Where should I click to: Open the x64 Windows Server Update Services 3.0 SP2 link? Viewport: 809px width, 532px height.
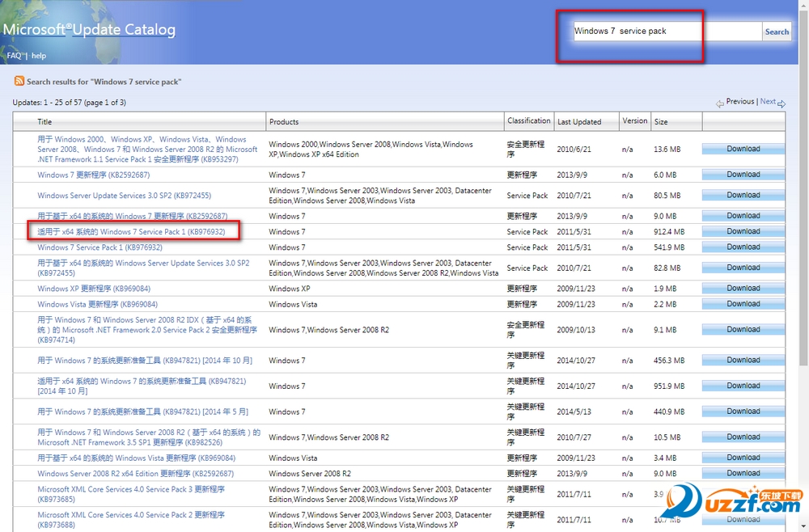[x=143, y=268]
